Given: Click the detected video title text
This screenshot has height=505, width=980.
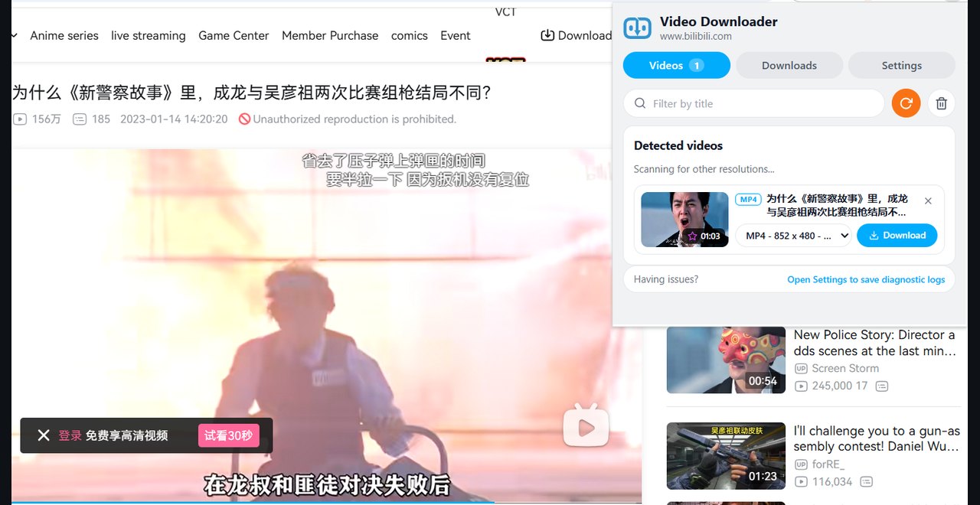Looking at the screenshot, I should (837, 205).
